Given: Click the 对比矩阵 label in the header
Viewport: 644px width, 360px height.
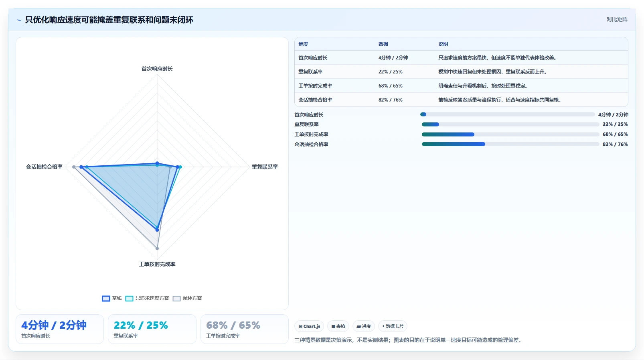Looking at the screenshot, I should tap(617, 19).
